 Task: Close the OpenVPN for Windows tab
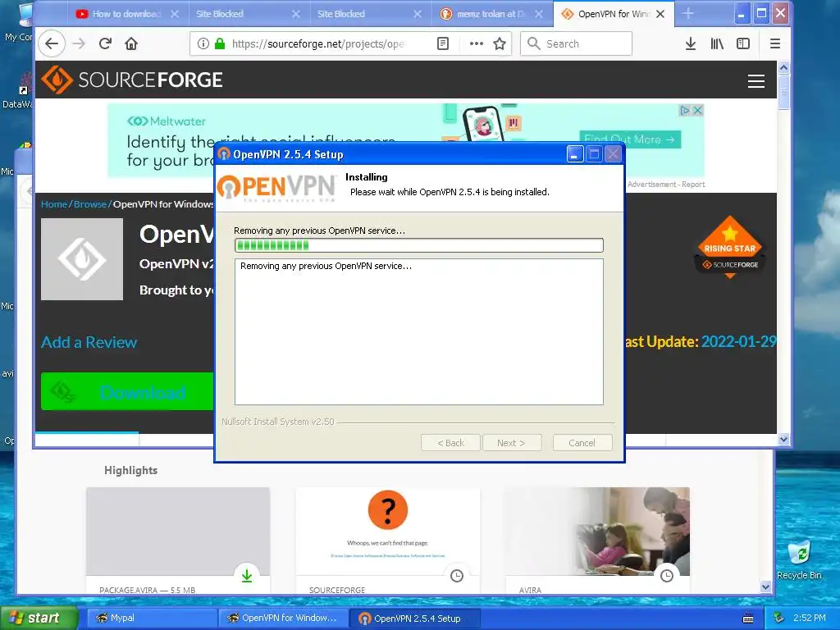coord(660,14)
